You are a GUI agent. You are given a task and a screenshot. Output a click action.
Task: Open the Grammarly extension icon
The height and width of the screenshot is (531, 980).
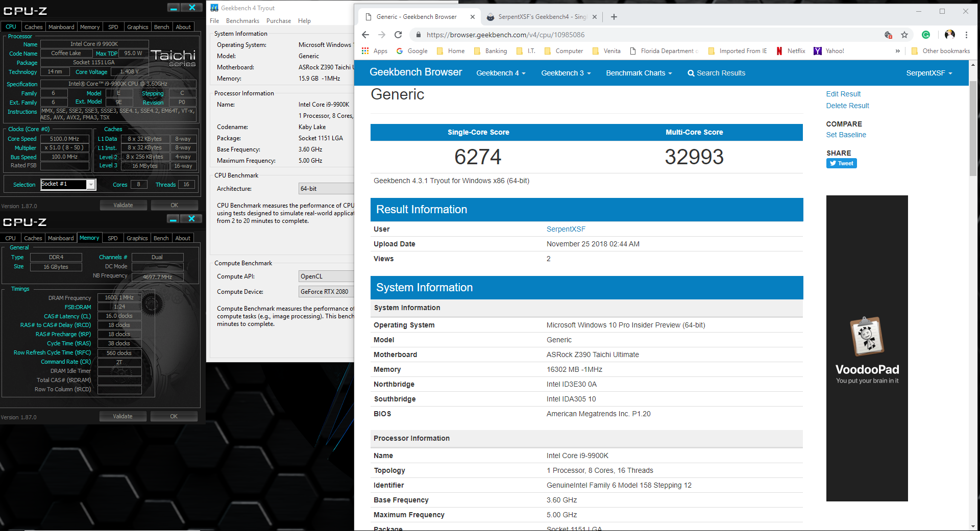click(x=926, y=35)
